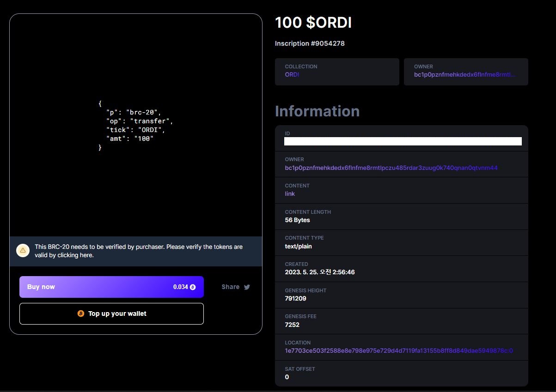Click the orange Bitcoin icon in Top up button
This screenshot has height=392, width=556.
(81, 314)
